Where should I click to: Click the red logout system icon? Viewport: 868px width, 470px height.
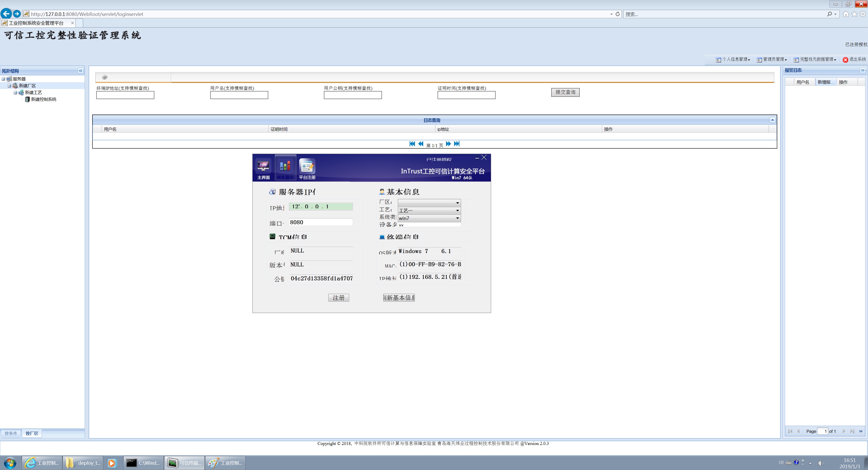click(846, 60)
